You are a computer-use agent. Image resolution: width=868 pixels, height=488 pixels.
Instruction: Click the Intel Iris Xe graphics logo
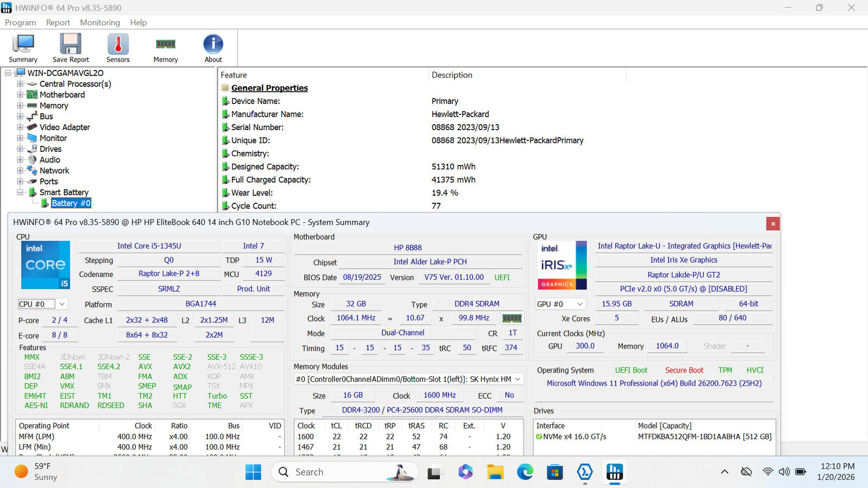562,265
